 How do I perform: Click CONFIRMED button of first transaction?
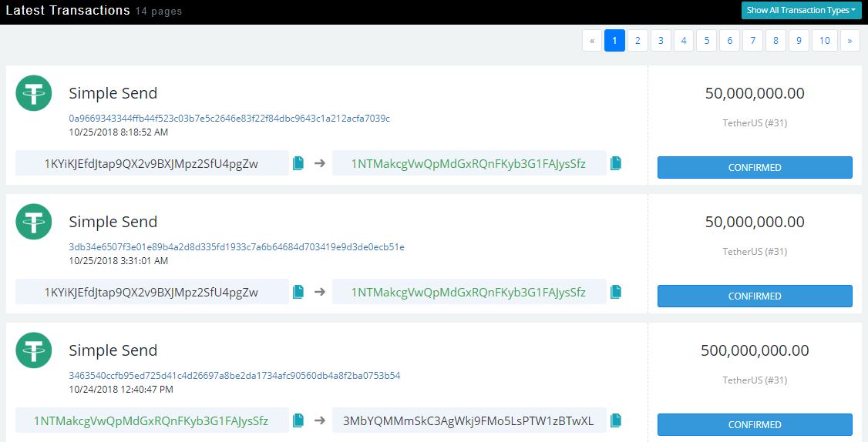pos(754,167)
